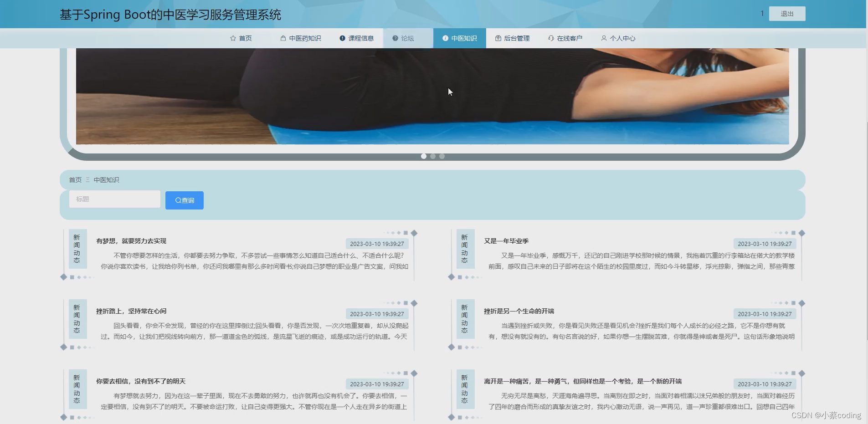
Task: Click the question icon beside 论坛
Action: point(395,38)
